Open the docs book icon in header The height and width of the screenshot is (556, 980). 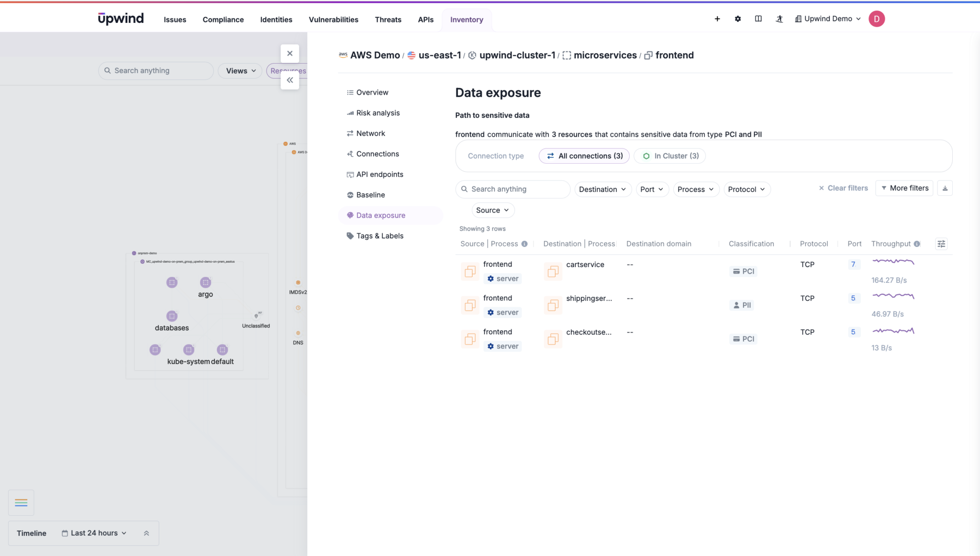click(758, 19)
